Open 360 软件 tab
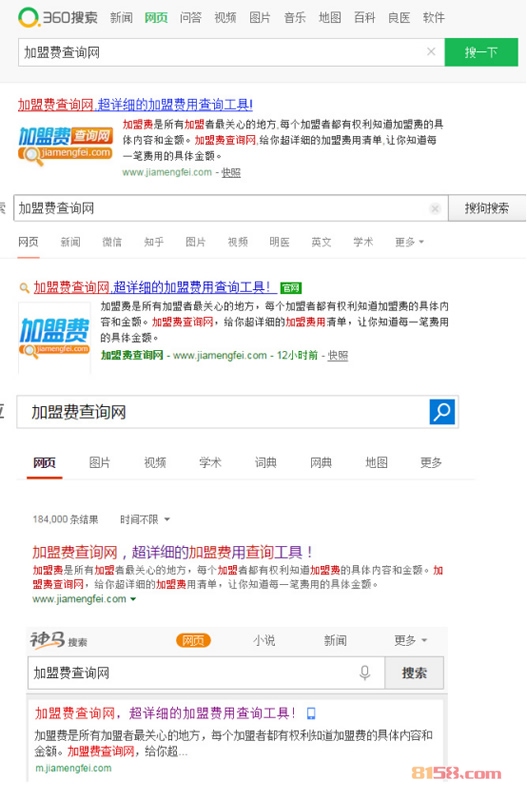The image size is (527, 800). (x=434, y=18)
